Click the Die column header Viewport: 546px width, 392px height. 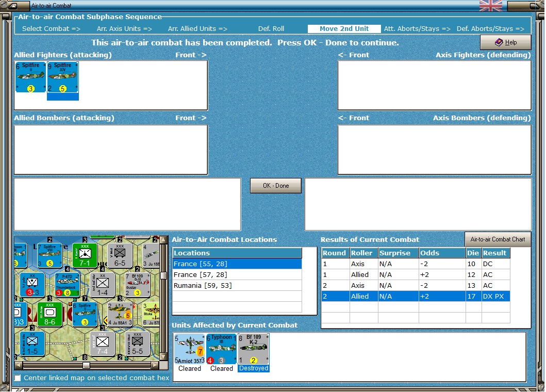tap(474, 253)
